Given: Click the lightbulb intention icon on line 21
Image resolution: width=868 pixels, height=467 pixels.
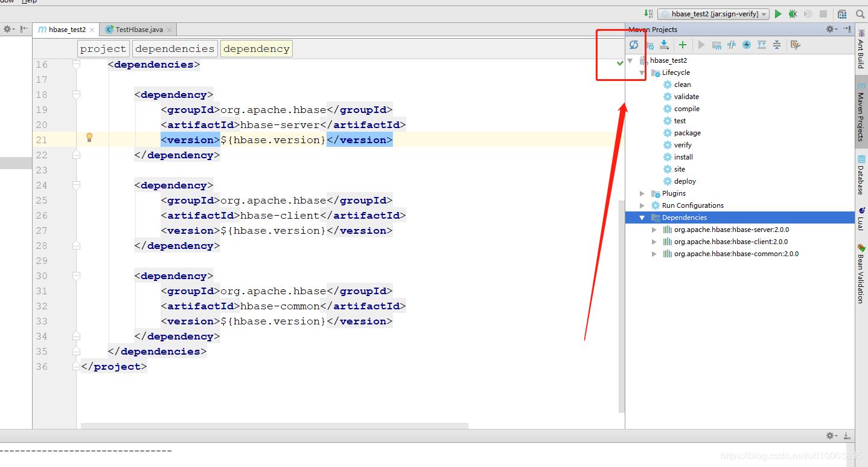Looking at the screenshot, I should point(89,138).
